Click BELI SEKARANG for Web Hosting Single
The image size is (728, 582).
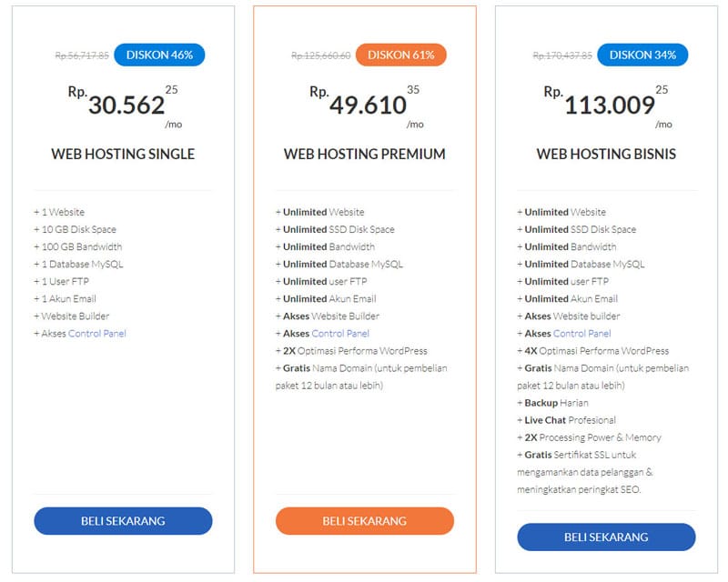[x=125, y=521]
